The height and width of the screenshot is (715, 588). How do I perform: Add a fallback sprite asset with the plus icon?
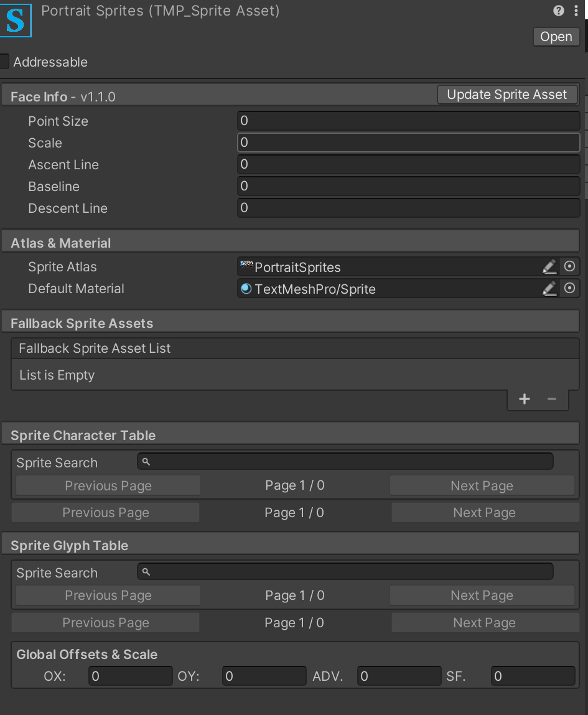[524, 399]
